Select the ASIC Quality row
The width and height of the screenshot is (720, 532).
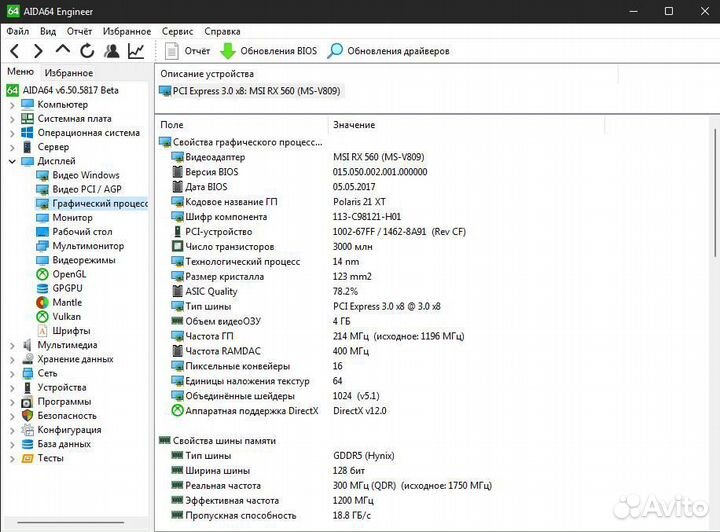[211, 292]
